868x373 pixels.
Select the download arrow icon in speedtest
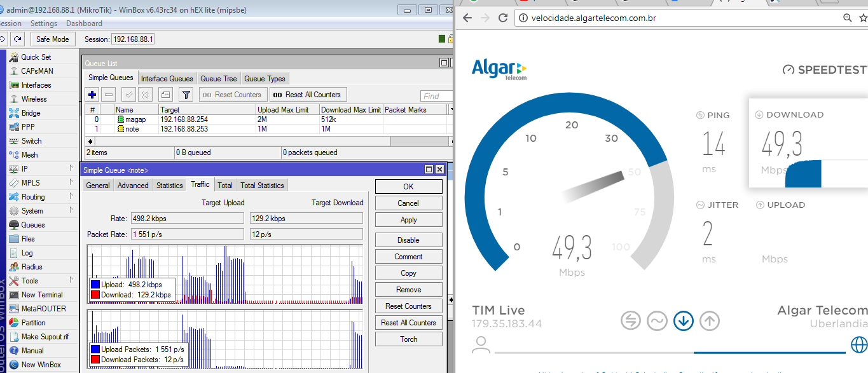pyautogui.click(x=684, y=320)
